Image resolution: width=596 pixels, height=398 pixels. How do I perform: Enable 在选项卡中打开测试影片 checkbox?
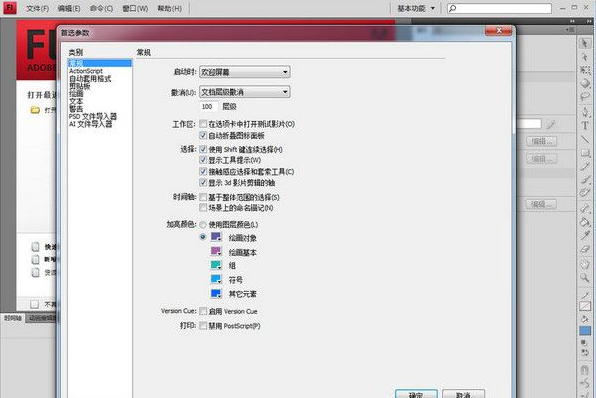(203, 124)
